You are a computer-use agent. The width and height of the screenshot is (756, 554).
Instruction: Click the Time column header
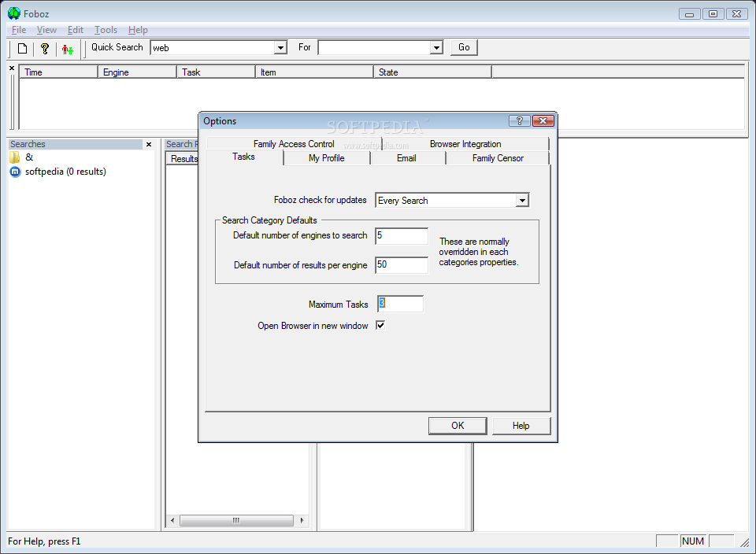click(58, 72)
